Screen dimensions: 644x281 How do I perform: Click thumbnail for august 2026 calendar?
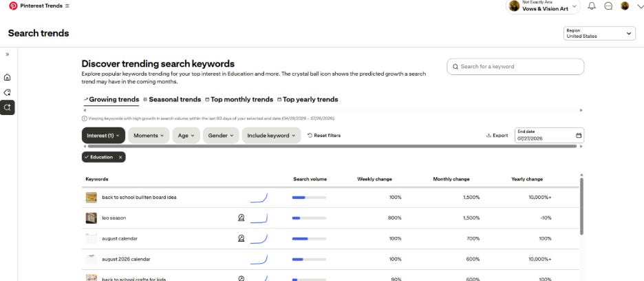click(x=92, y=259)
